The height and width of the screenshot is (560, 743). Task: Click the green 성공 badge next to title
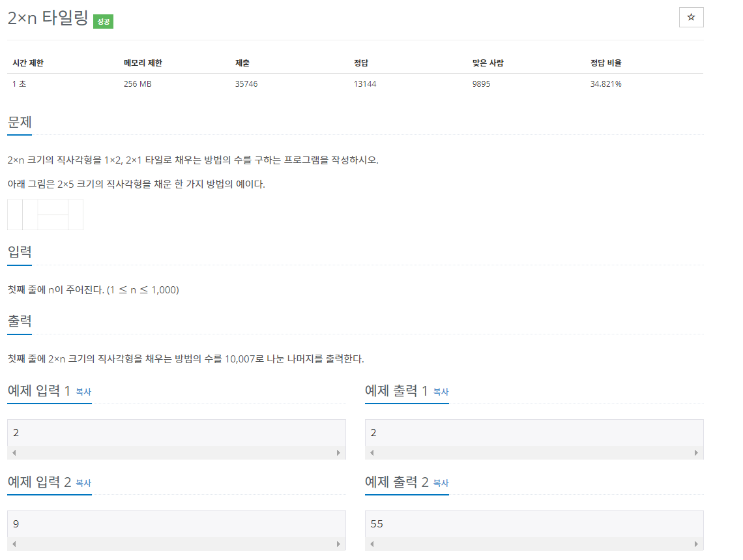tap(102, 21)
